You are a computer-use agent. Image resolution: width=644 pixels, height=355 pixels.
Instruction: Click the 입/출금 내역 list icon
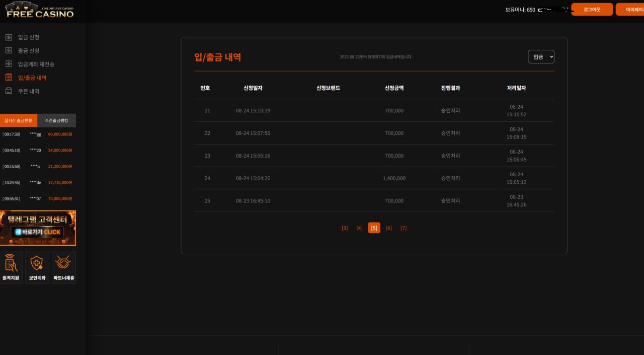[x=9, y=78]
